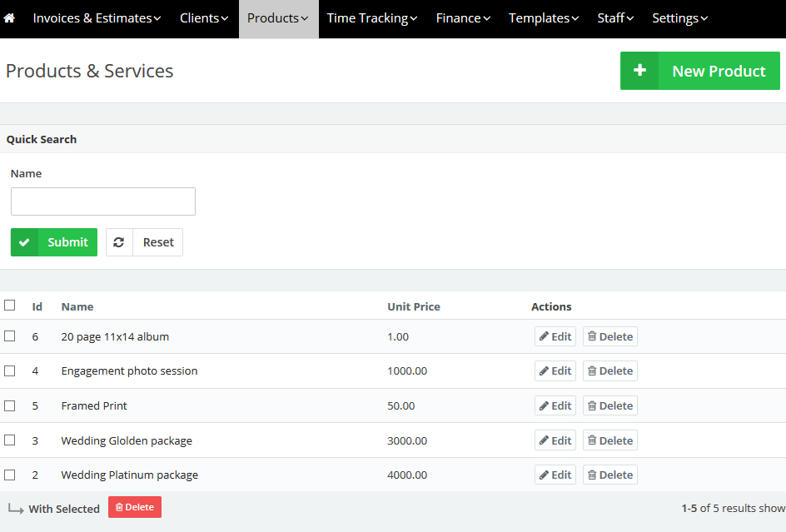Open the Time Tracking menu
The width and height of the screenshot is (786, 532).
pyautogui.click(x=371, y=17)
